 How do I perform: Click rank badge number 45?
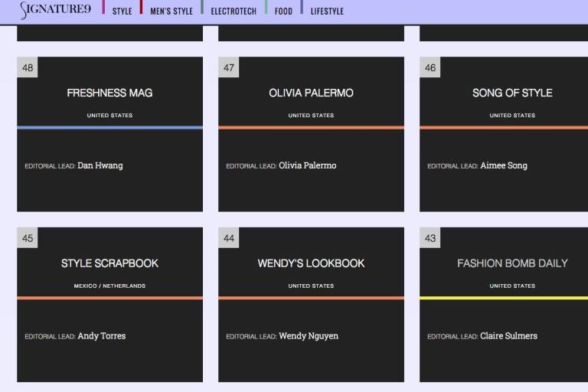click(x=28, y=238)
